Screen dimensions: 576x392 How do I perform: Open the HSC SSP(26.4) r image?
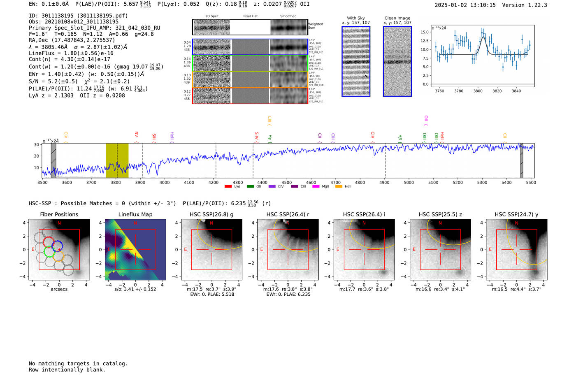288,249
